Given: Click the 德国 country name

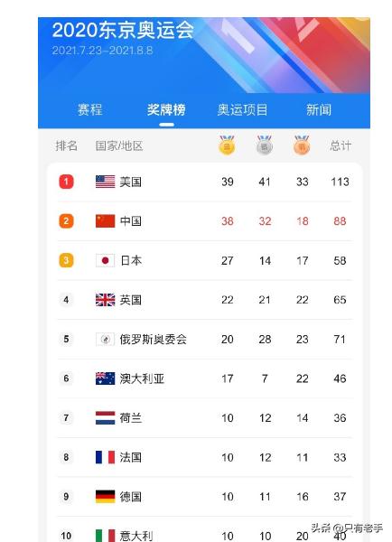Looking at the screenshot, I should [x=131, y=497].
